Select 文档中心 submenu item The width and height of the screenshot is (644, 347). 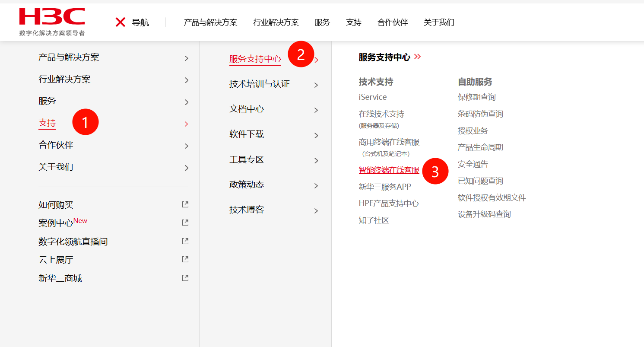click(x=247, y=109)
